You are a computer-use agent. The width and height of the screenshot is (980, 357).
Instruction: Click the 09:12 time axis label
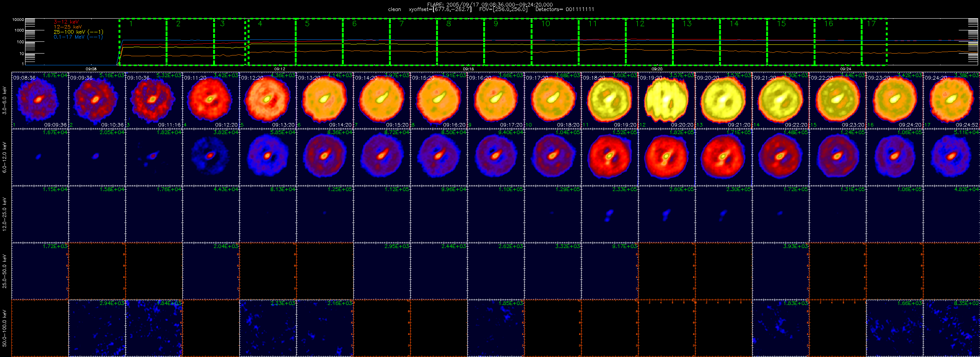(x=280, y=69)
